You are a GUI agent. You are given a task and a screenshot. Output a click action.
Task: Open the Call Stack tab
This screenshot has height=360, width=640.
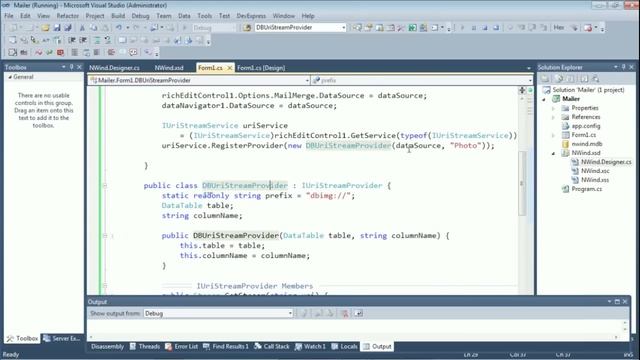272,347
